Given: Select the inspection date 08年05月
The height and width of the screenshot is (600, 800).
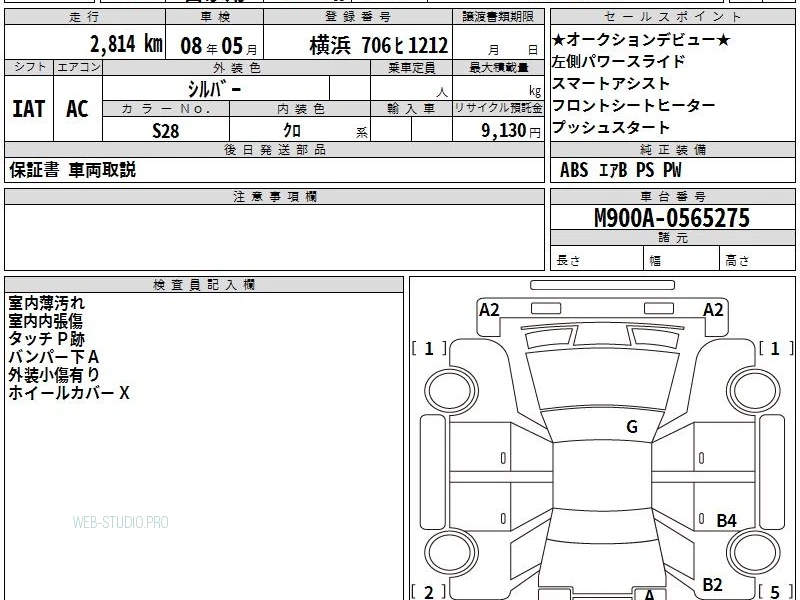Looking at the screenshot, I should pos(219,46).
